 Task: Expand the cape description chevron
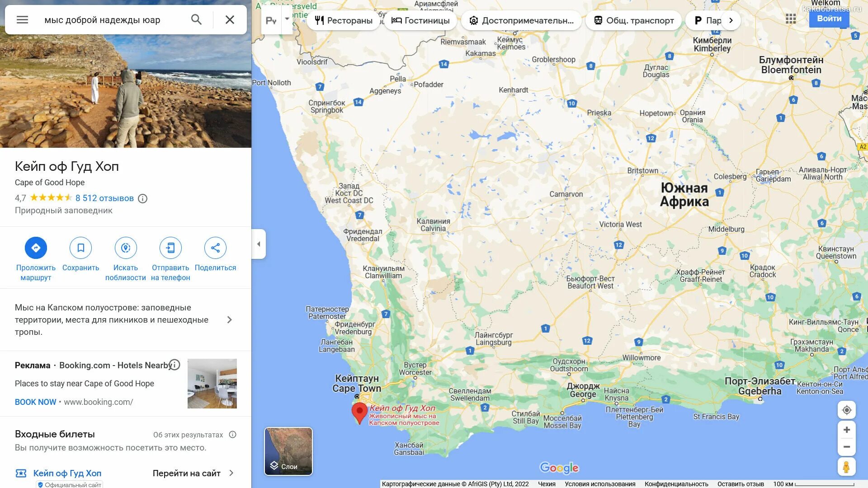coord(230,319)
